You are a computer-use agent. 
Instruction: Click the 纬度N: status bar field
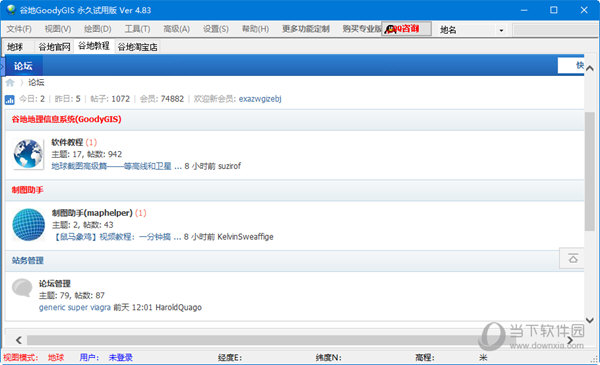[x=329, y=358]
